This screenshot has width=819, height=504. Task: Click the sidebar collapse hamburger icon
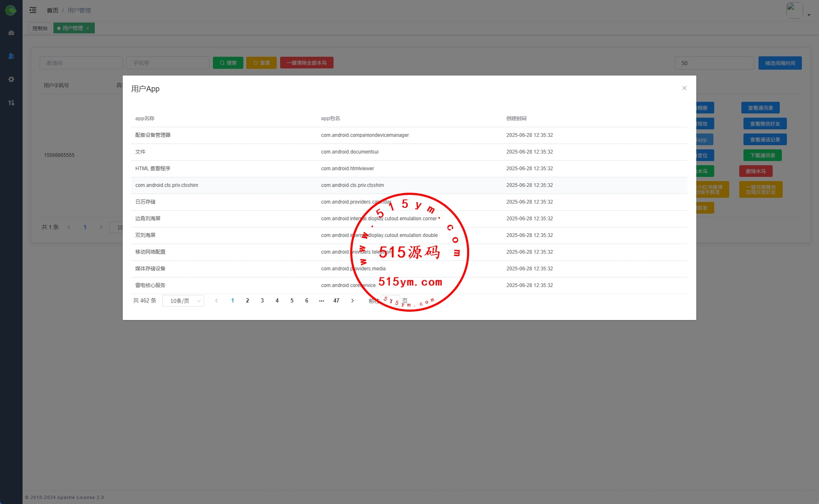(x=33, y=10)
